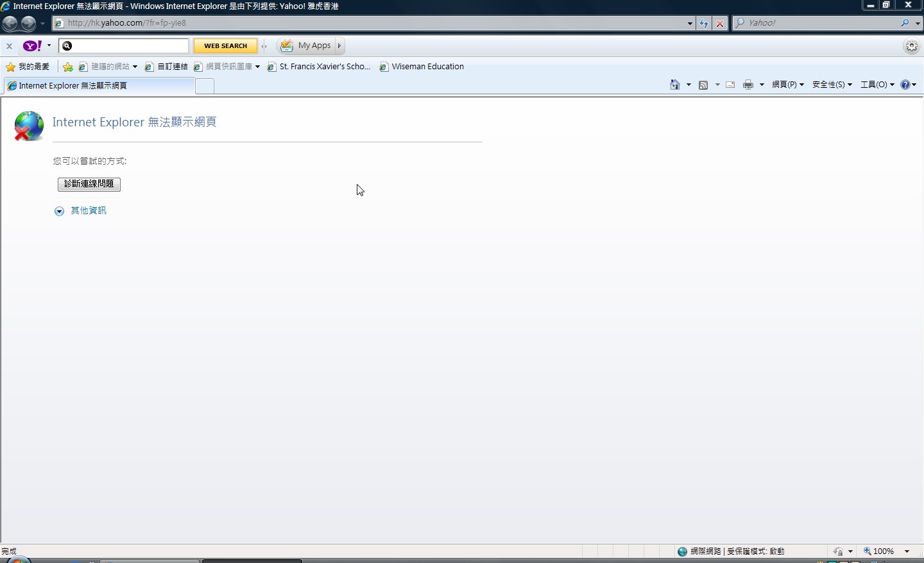The width and height of the screenshot is (924, 563).
Task: Click the privacy lock icon in status bar
Action: (838, 551)
